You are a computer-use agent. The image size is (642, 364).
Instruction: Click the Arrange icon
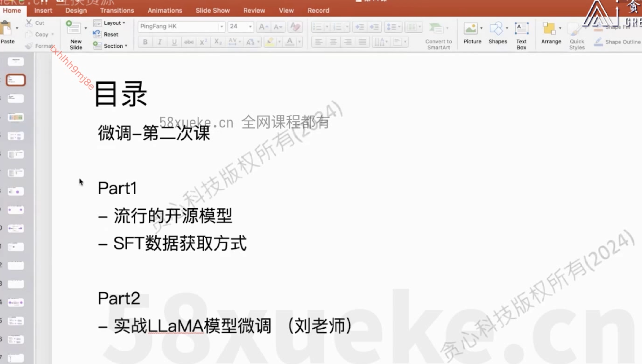550,29
